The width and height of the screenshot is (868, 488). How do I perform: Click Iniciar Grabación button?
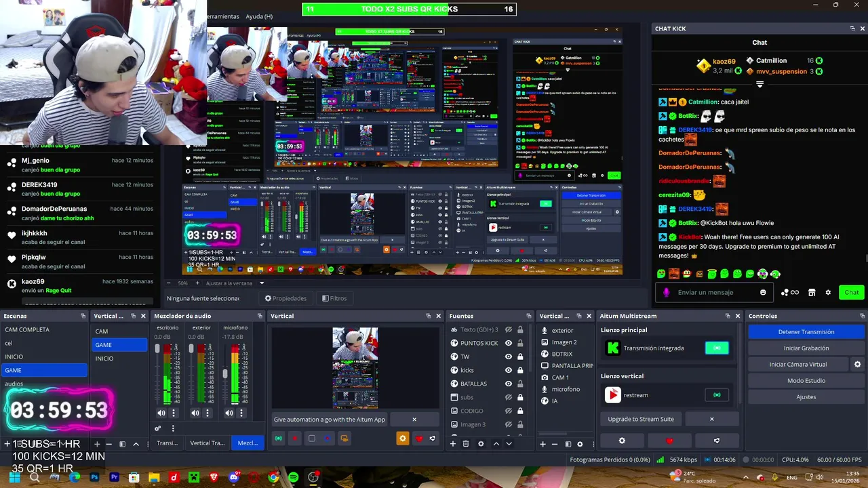806,348
